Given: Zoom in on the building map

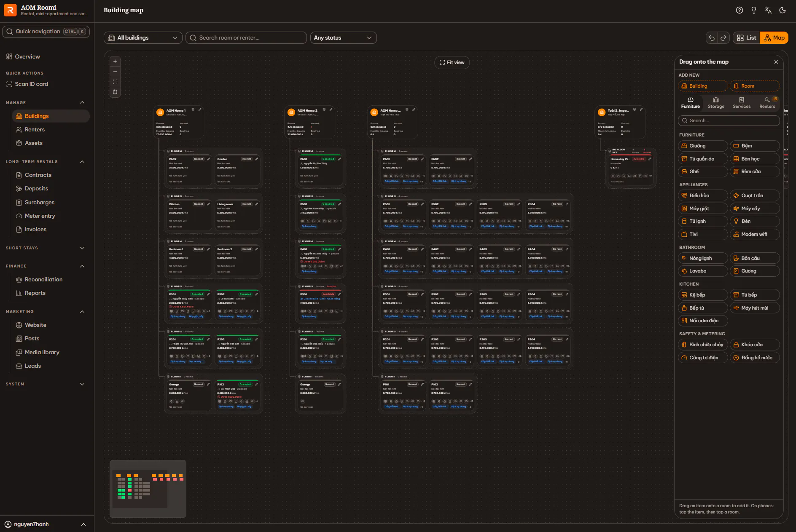Looking at the screenshot, I should (115, 61).
